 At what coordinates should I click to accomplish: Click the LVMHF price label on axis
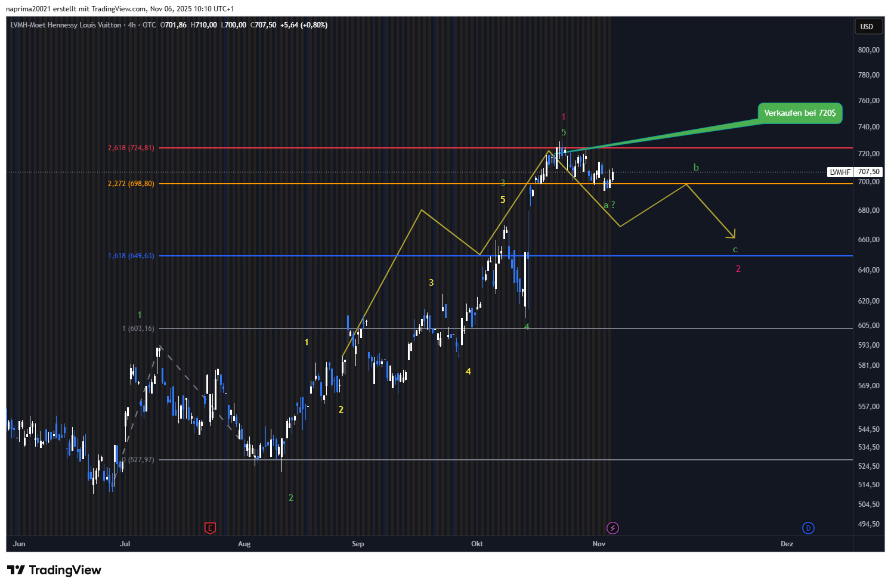pyautogui.click(x=840, y=172)
